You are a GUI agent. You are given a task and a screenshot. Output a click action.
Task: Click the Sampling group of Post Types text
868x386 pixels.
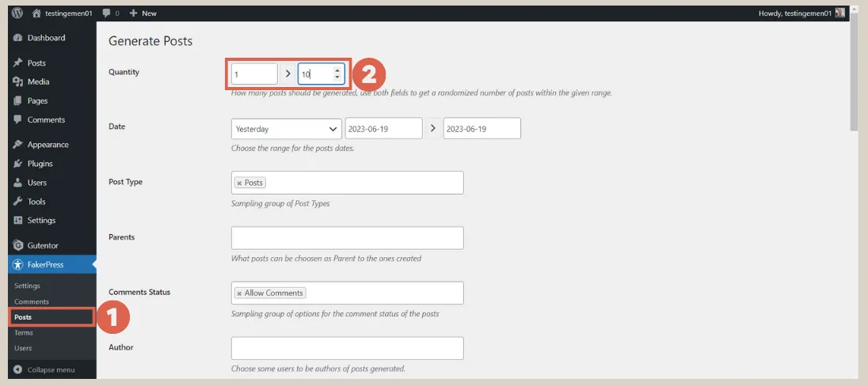click(280, 203)
